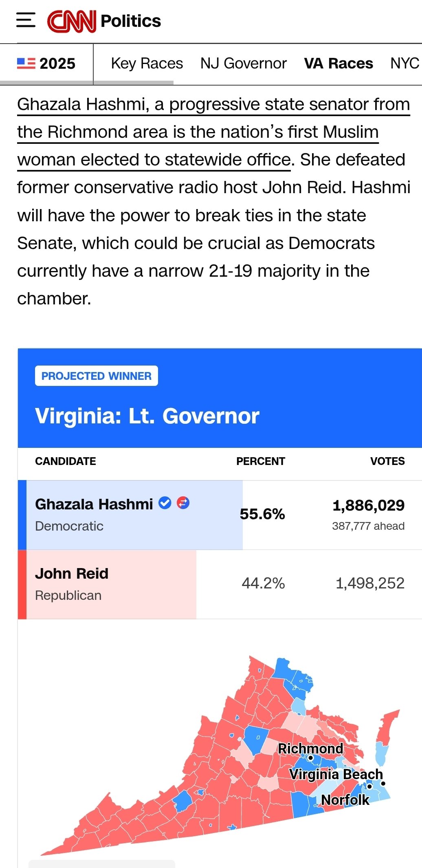Viewport: 422px width, 868px height.
Task: Click the Virginia: Lt. Governor heading
Action: [147, 416]
